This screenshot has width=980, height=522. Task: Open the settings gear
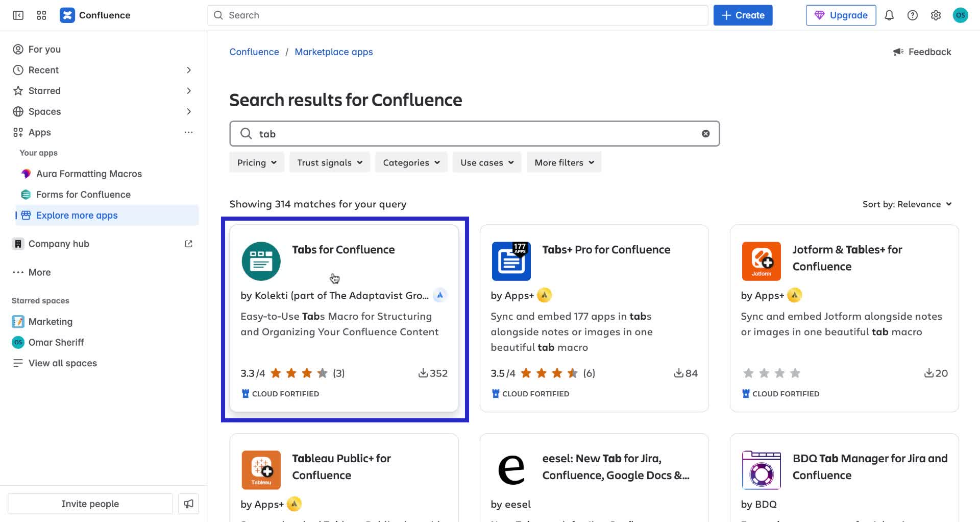[x=936, y=15]
